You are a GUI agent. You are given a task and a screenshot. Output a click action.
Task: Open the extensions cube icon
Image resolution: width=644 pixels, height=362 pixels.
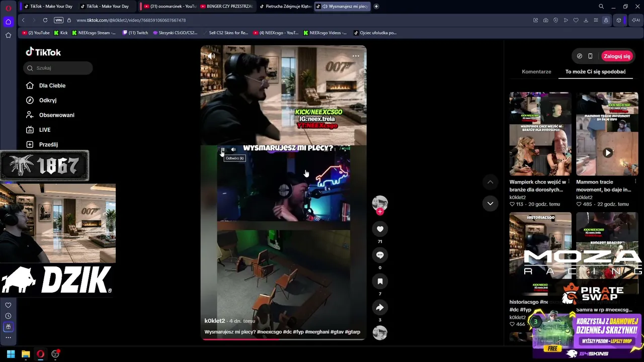click(x=619, y=20)
